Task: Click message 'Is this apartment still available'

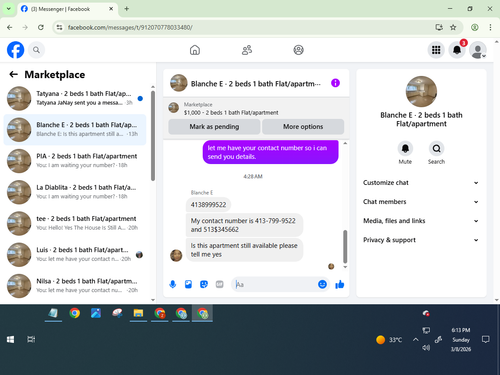Action: coord(244,250)
